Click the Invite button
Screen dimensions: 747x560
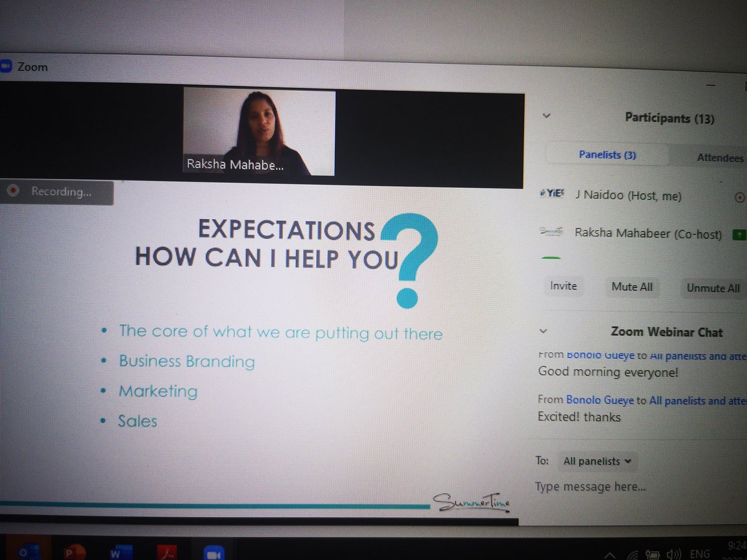click(563, 286)
